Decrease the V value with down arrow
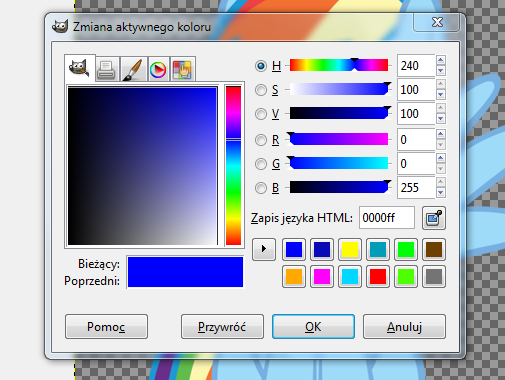The height and width of the screenshot is (380, 505). [x=441, y=119]
